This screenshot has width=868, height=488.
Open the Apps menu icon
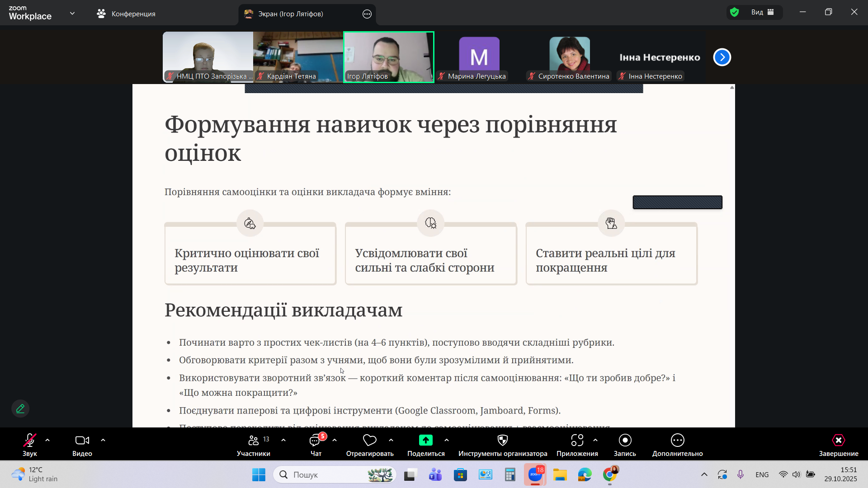[577, 440]
